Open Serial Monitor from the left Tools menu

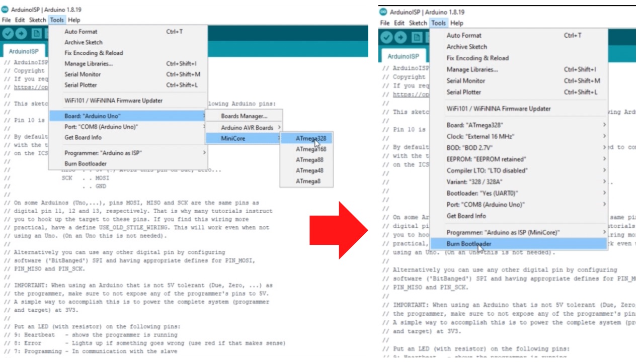coord(128,74)
